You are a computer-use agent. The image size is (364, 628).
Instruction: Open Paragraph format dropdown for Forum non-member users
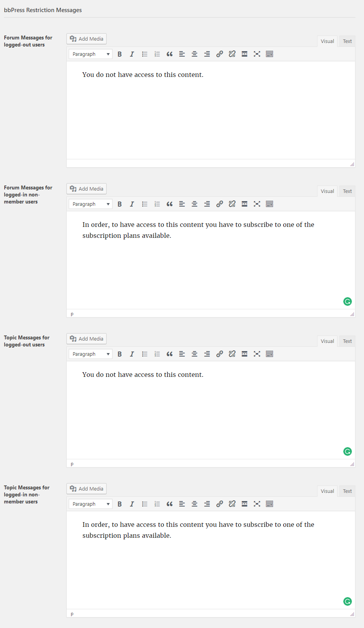tap(91, 204)
